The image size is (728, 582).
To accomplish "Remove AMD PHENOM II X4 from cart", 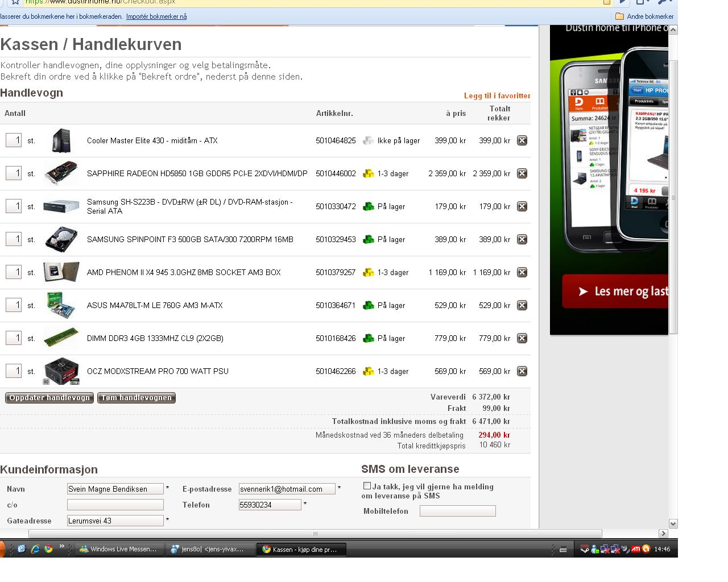I will click(x=522, y=272).
